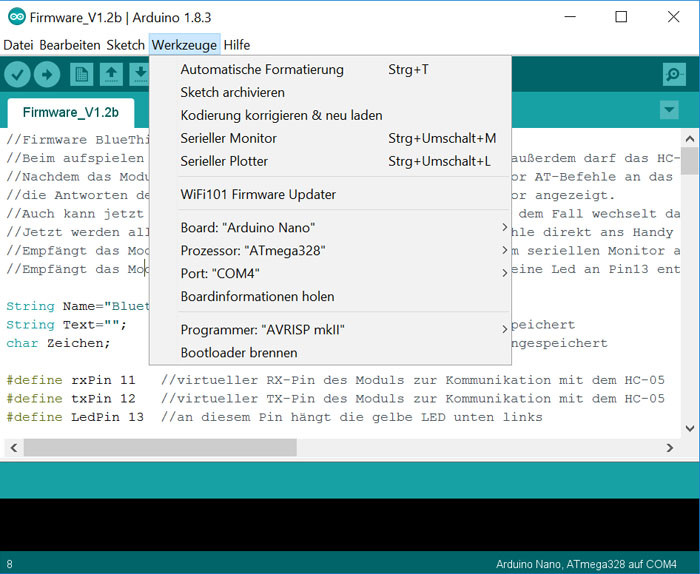Viewport: 700px width, 574px height.
Task: Click Bootloader brennen
Action: [239, 352]
